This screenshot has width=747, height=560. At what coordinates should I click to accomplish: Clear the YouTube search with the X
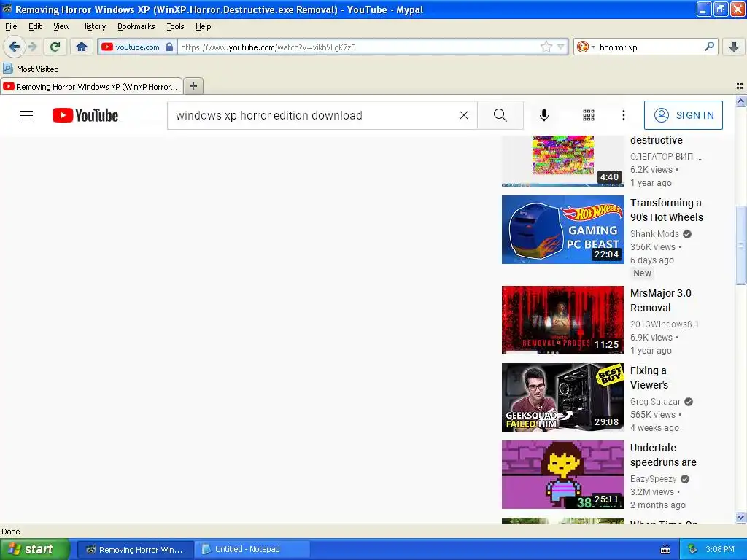[x=463, y=115]
